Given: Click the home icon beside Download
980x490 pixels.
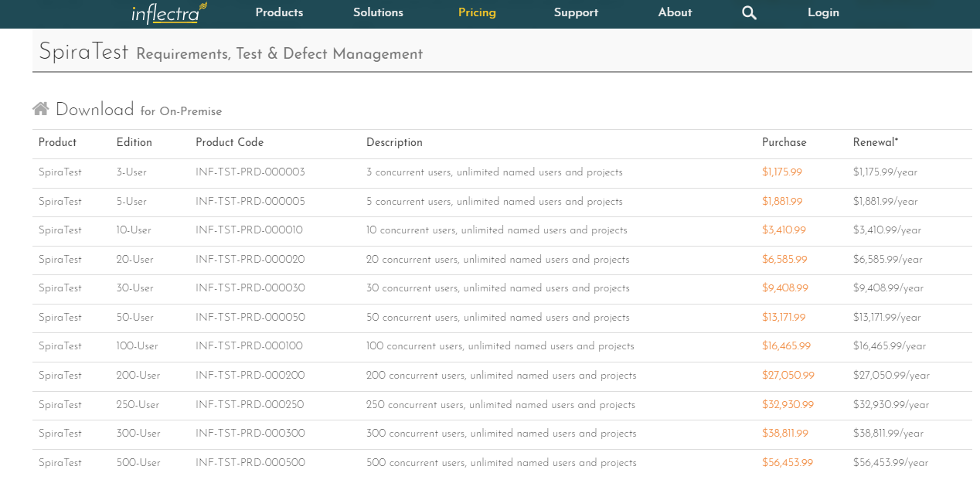Looking at the screenshot, I should pos(41,109).
